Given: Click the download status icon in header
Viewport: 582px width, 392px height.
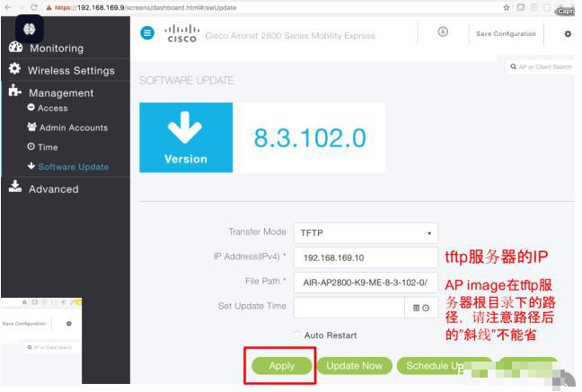Looking at the screenshot, I should [x=443, y=32].
